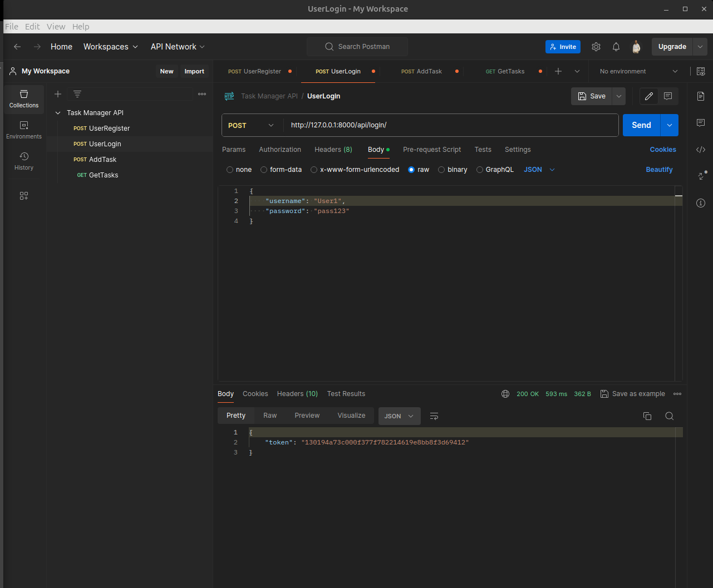Click the Search Postman box
Screen dimensions: 713x588
point(357,47)
